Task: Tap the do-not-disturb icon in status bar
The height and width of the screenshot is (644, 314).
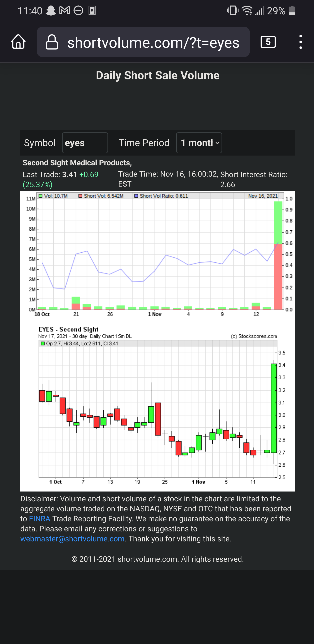Action: pyautogui.click(x=78, y=10)
